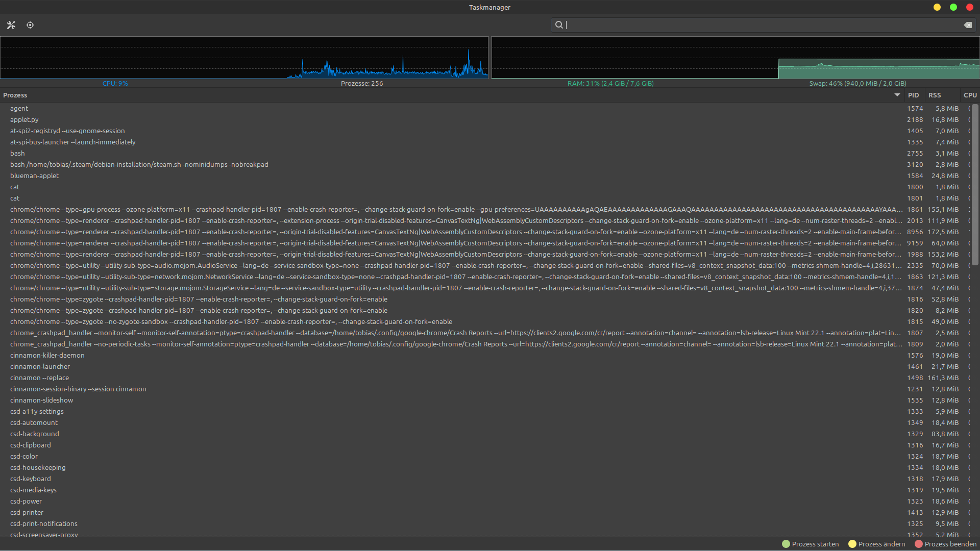Select the blueman-applet process row

coord(34,176)
